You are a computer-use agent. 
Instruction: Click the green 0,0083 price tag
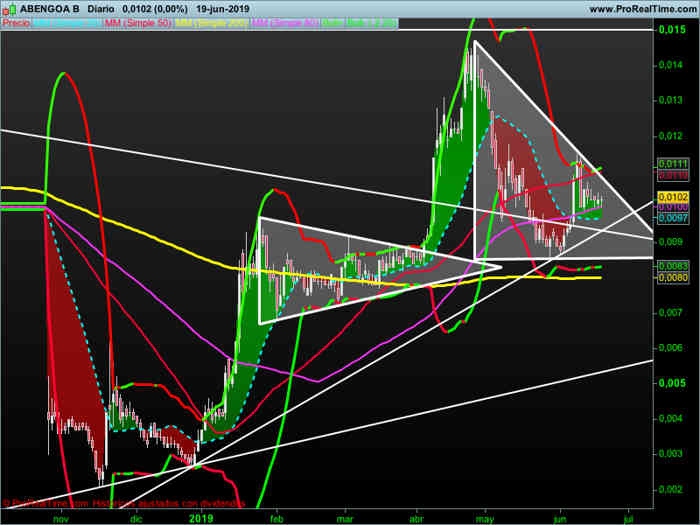(x=673, y=267)
